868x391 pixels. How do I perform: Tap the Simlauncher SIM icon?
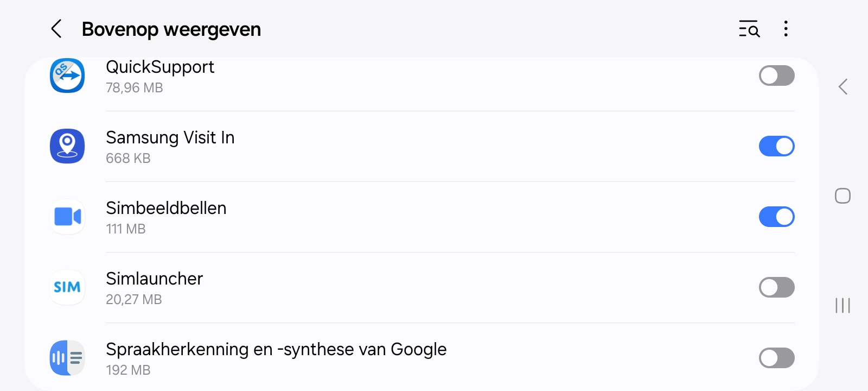[x=67, y=287]
